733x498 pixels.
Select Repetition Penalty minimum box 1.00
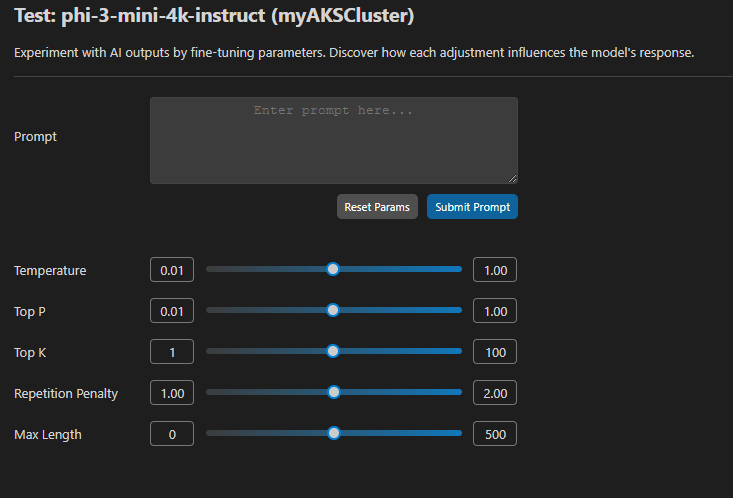click(x=172, y=393)
